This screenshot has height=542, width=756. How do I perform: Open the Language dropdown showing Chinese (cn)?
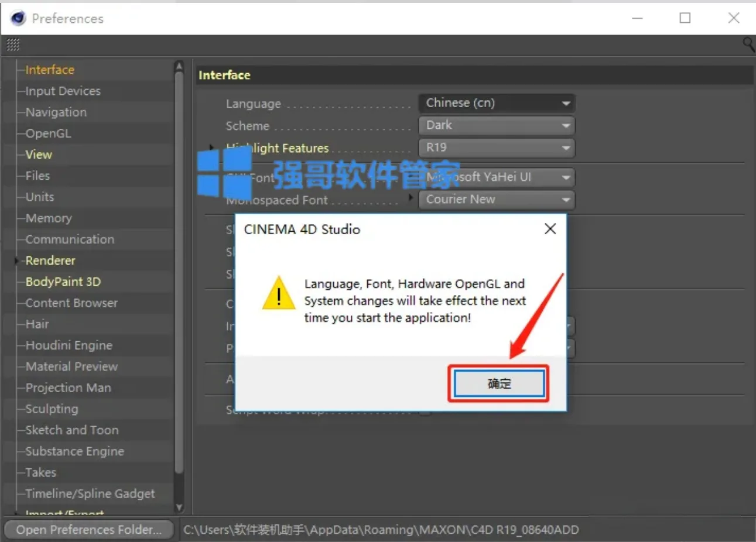pos(497,103)
